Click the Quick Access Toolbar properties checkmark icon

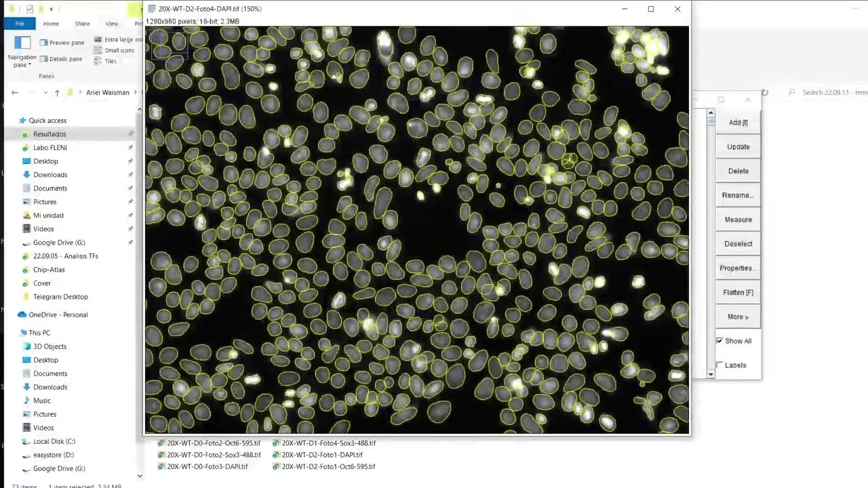[x=30, y=9]
